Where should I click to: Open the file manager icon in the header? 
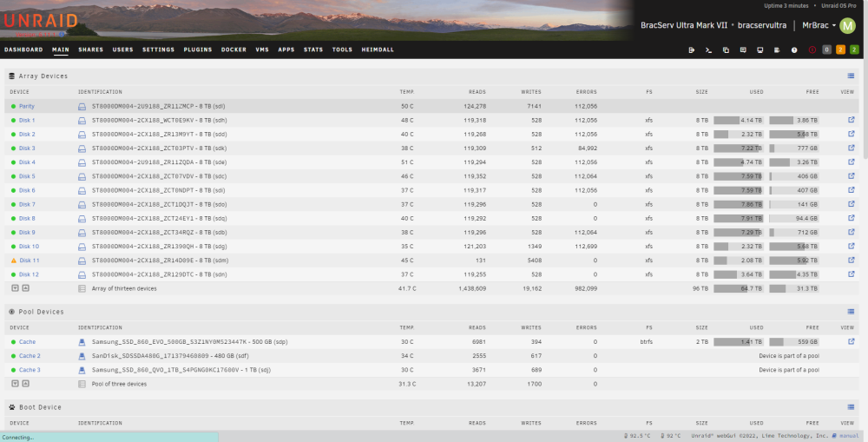coord(726,49)
